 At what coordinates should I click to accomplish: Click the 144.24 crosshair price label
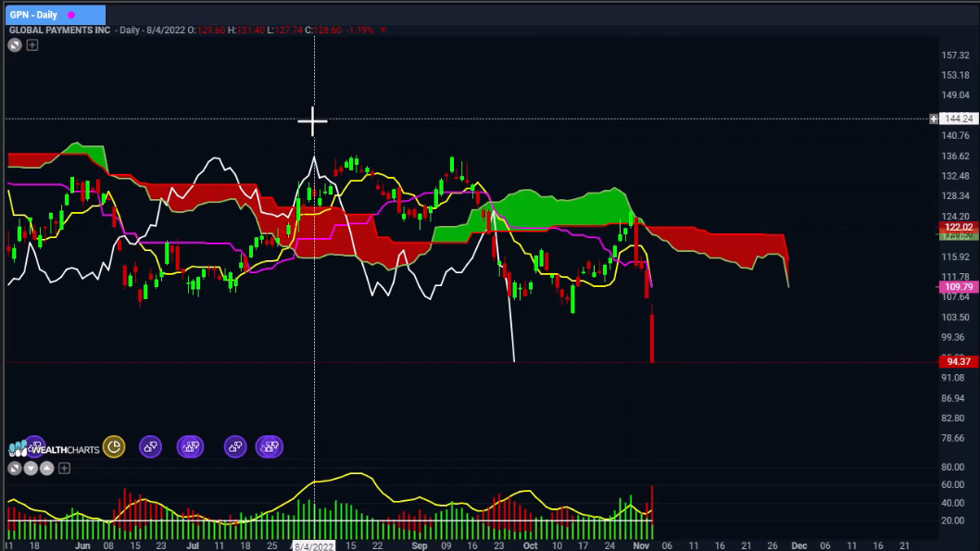[x=959, y=119]
